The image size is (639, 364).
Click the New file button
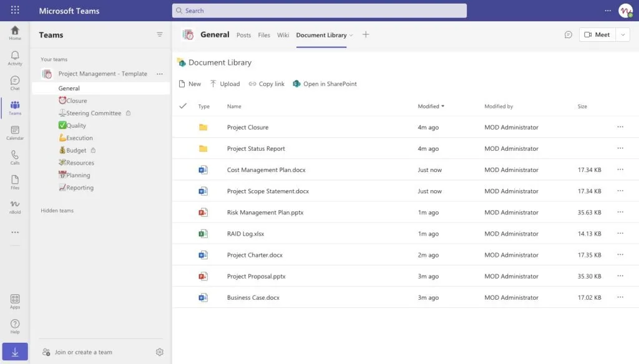click(190, 84)
